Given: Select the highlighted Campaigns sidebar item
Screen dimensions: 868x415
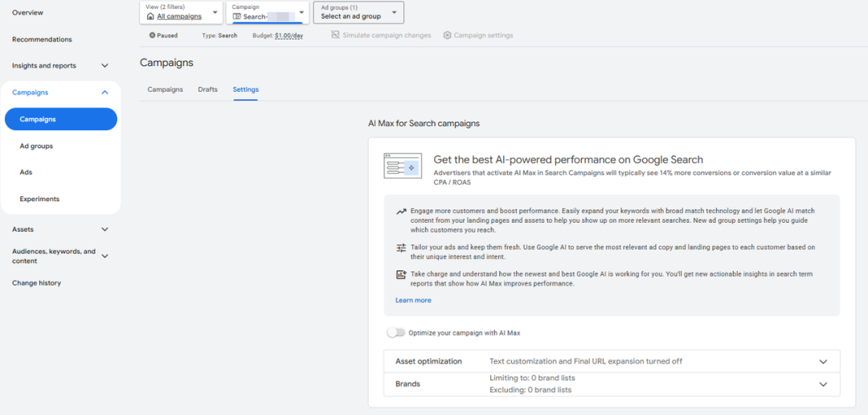Looking at the screenshot, I should click(61, 119).
